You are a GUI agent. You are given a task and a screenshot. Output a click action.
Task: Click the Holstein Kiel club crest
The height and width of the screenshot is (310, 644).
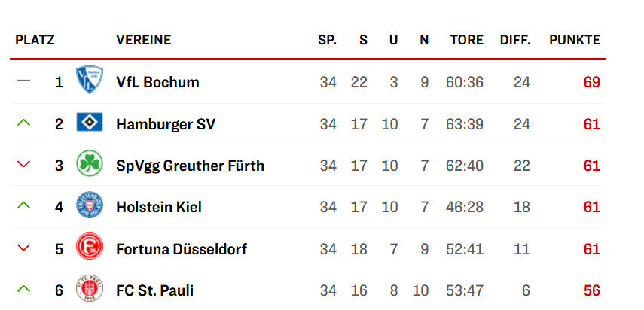tap(90, 205)
